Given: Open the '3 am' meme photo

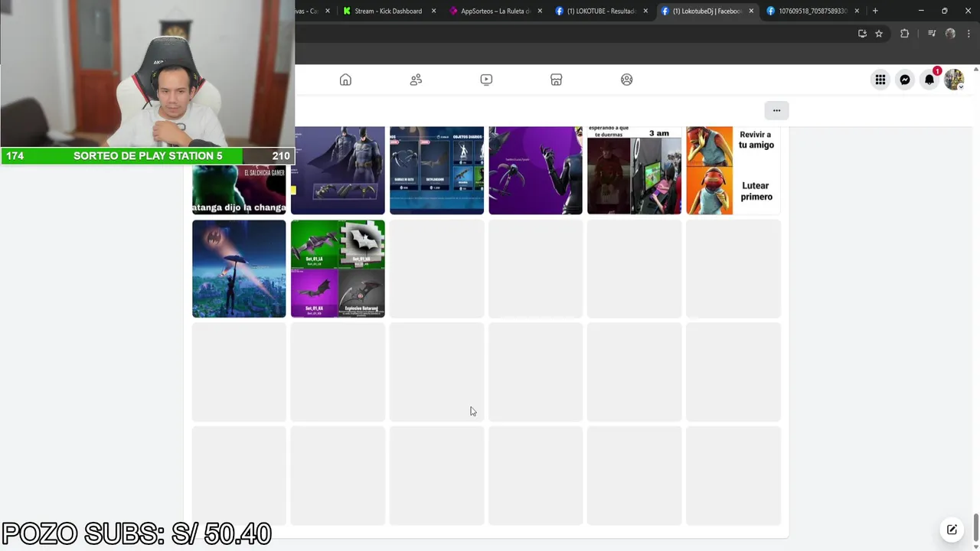Looking at the screenshot, I should (634, 171).
